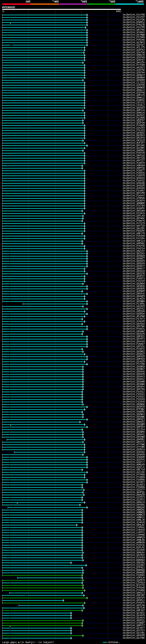The width and height of the screenshot is (146, 644).
Task: Select hit label UniRef100_P18960
Action: [x=134, y=575]
